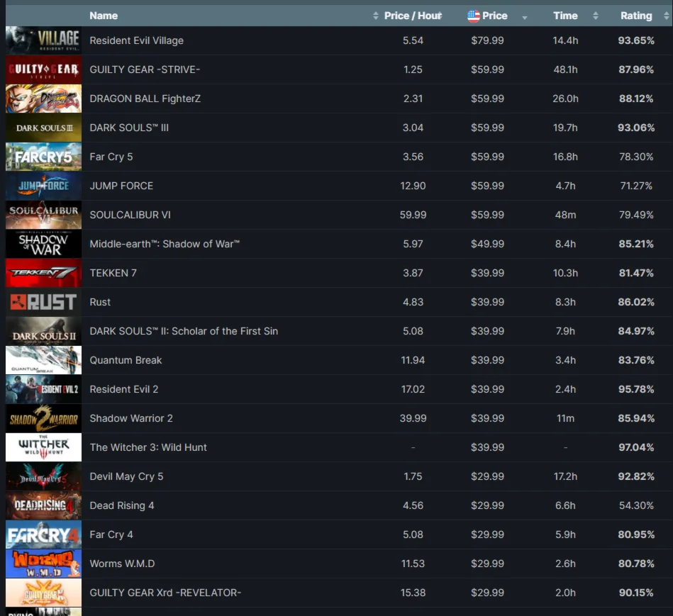Screen dimensions: 673x616
Task: Open the DRAGON BALL FighterZ name link
Action: click(145, 99)
